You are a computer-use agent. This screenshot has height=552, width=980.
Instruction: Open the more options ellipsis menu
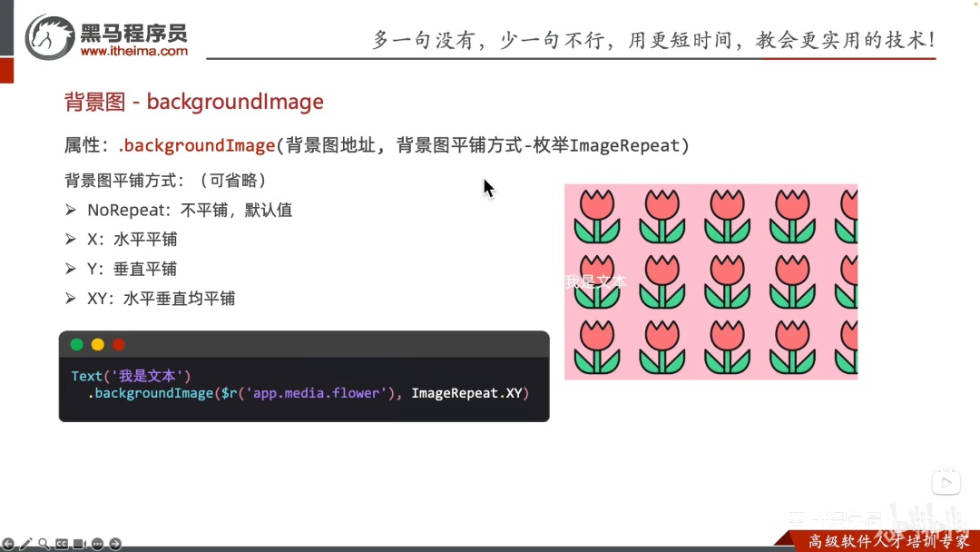97,544
